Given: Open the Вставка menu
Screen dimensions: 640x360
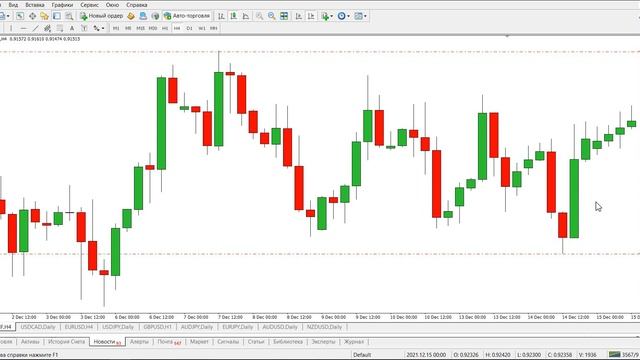Looking at the screenshot, I should pyautogui.click(x=35, y=5).
